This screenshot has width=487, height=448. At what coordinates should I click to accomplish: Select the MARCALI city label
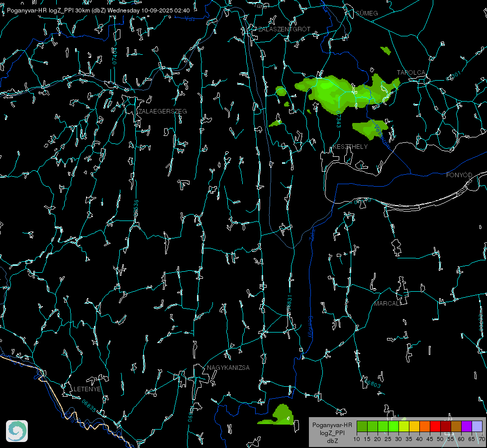click(x=388, y=304)
